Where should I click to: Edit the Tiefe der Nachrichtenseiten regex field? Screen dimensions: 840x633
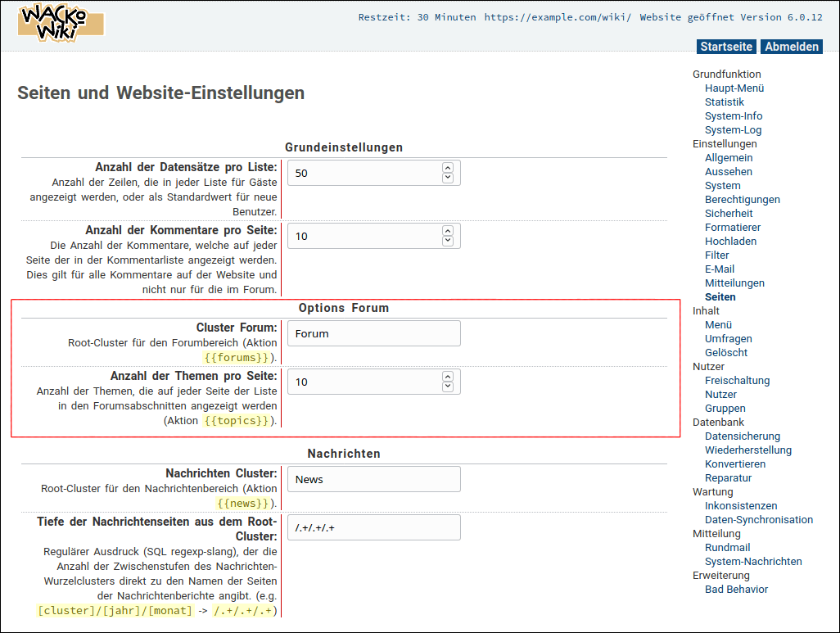(373, 528)
